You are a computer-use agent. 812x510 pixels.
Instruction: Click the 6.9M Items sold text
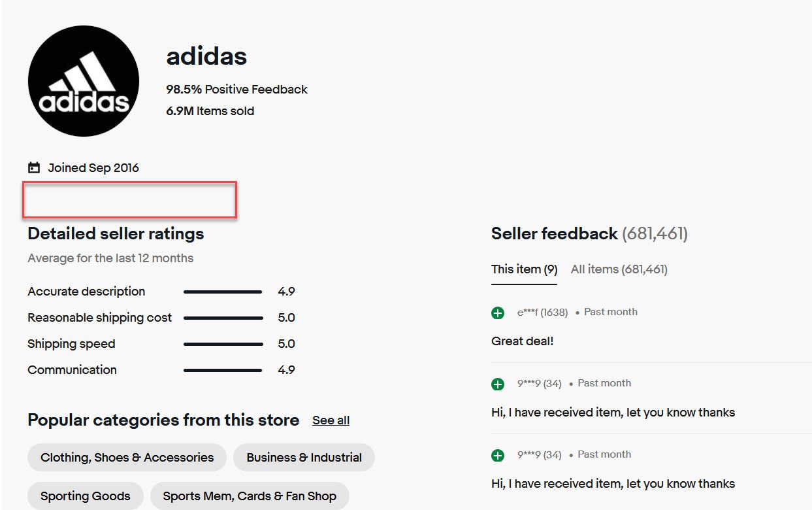(x=210, y=111)
